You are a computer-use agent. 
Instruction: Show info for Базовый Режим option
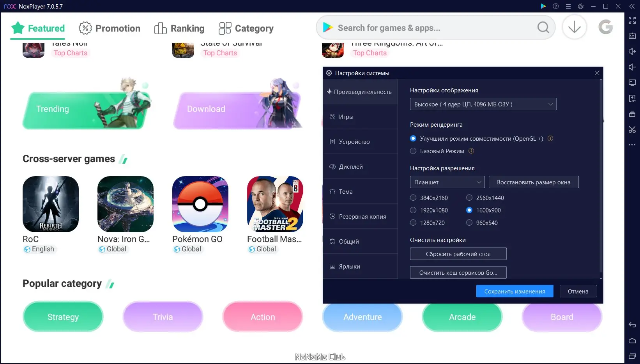(x=471, y=151)
